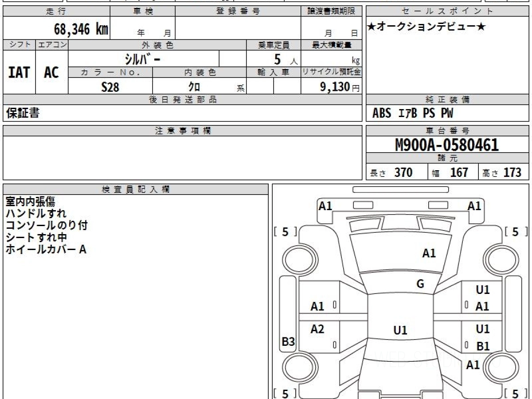Image resolution: width=532 pixels, height=399 pixels.
Task: Select the 外装色 header
Action: click(x=157, y=45)
